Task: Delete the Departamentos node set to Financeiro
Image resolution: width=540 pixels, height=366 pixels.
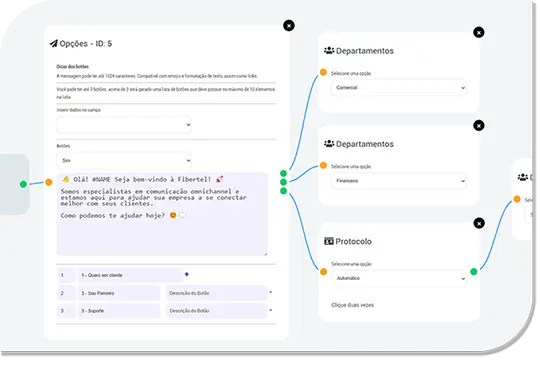Action: (x=479, y=125)
